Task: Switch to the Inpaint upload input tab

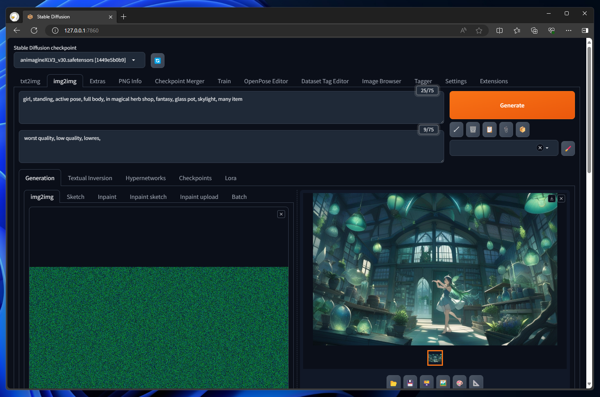Action: (x=199, y=197)
